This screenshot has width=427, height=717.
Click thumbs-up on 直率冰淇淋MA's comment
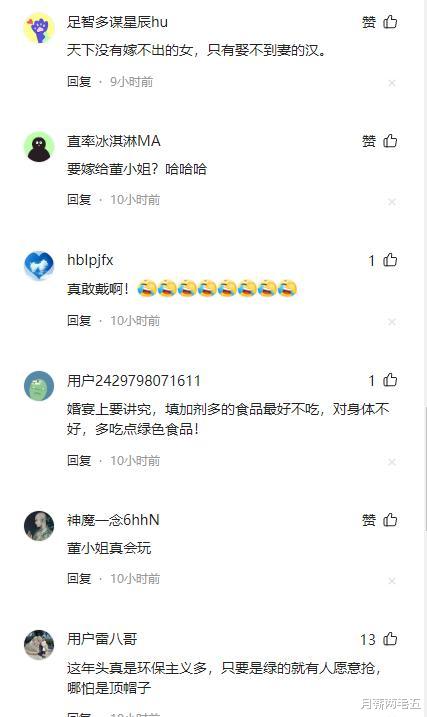click(x=390, y=140)
